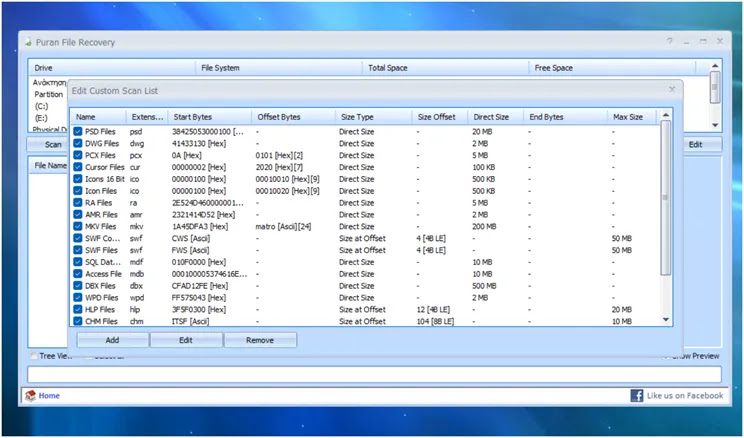Select the '200 MB' direct size cell

click(x=484, y=226)
